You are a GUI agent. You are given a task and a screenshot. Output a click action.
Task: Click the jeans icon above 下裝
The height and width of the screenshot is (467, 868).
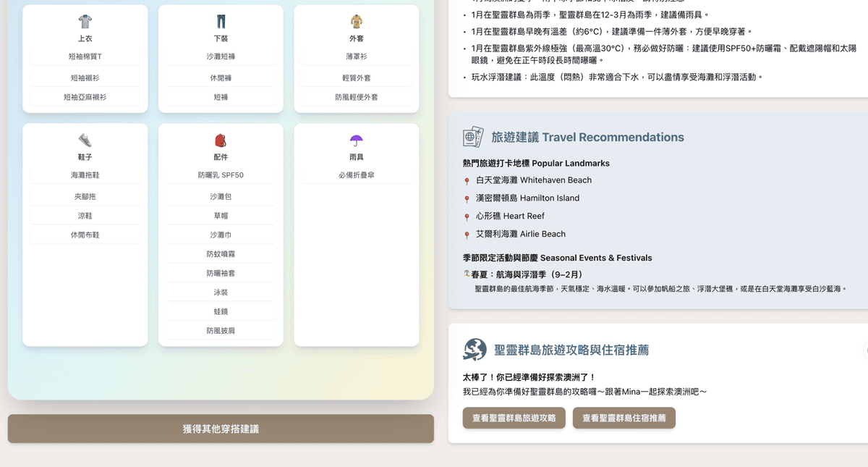point(221,22)
